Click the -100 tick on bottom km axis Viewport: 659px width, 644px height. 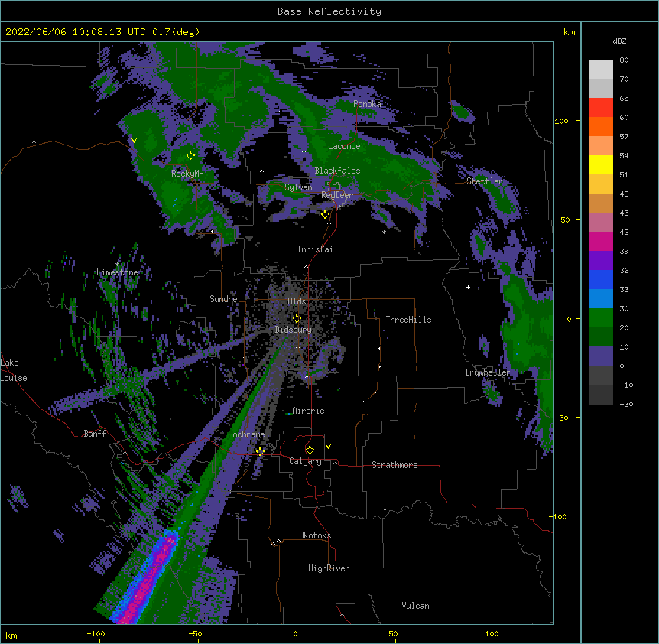[96, 633]
